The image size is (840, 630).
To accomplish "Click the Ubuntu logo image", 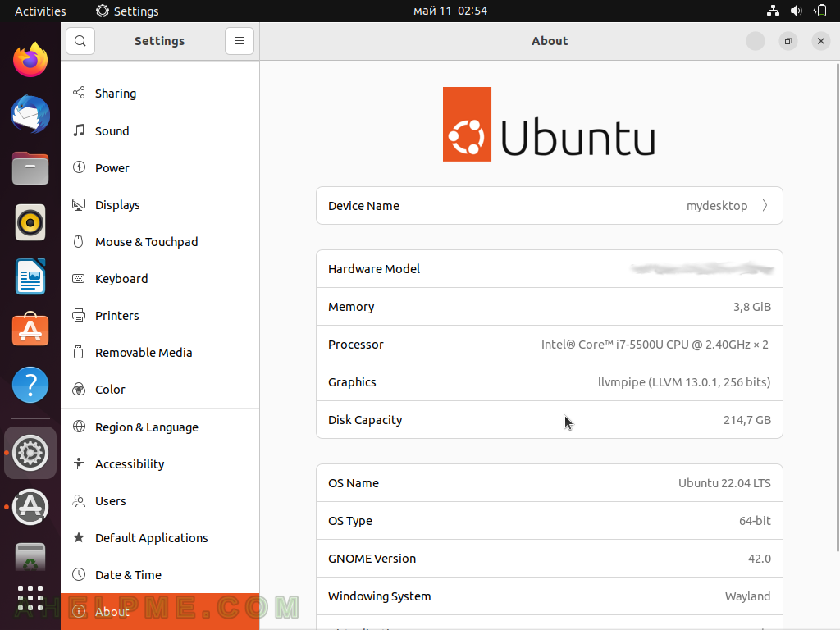I will pyautogui.click(x=549, y=125).
